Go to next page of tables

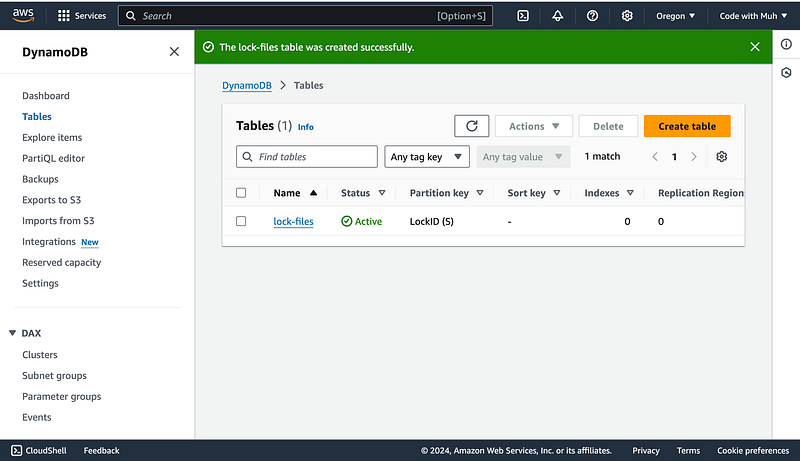click(694, 157)
